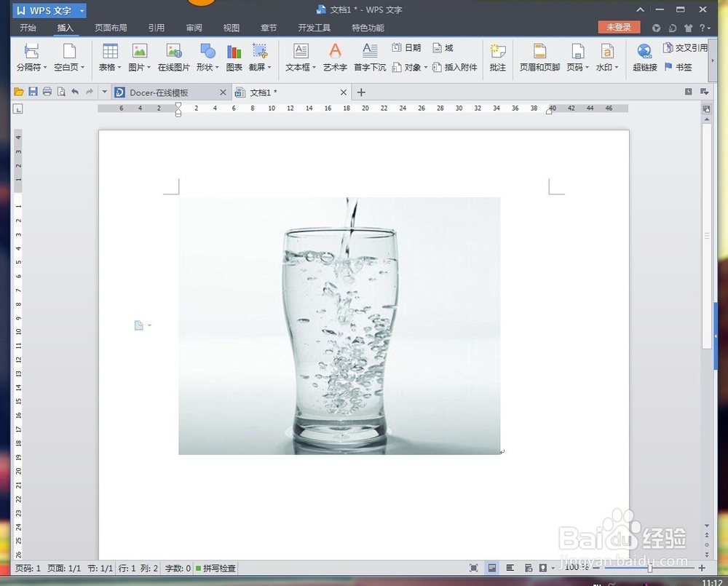Open the 页面布局 ribbon tab
The height and width of the screenshot is (586, 728).
(x=111, y=28)
